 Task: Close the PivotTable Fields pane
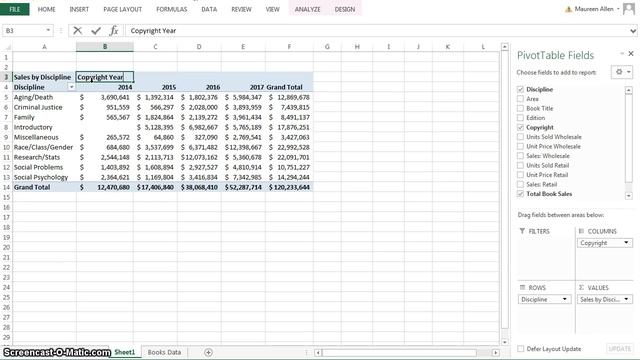tap(631, 53)
